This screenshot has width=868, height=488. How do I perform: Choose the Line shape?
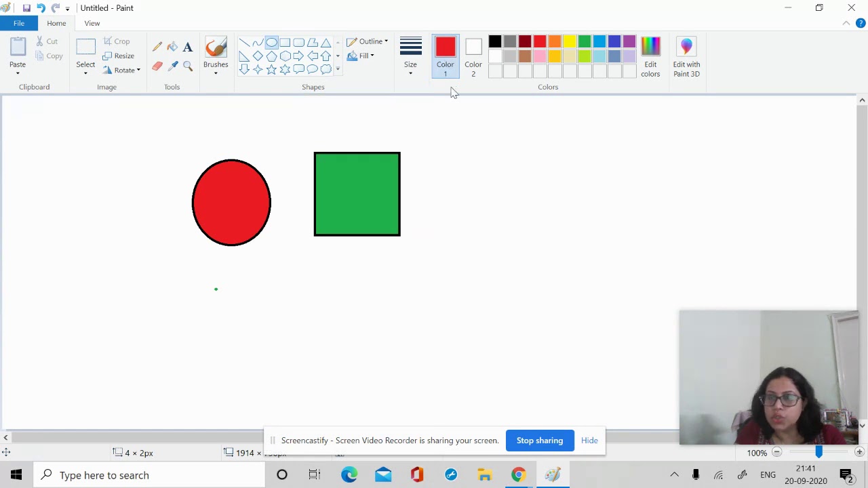[x=244, y=43]
